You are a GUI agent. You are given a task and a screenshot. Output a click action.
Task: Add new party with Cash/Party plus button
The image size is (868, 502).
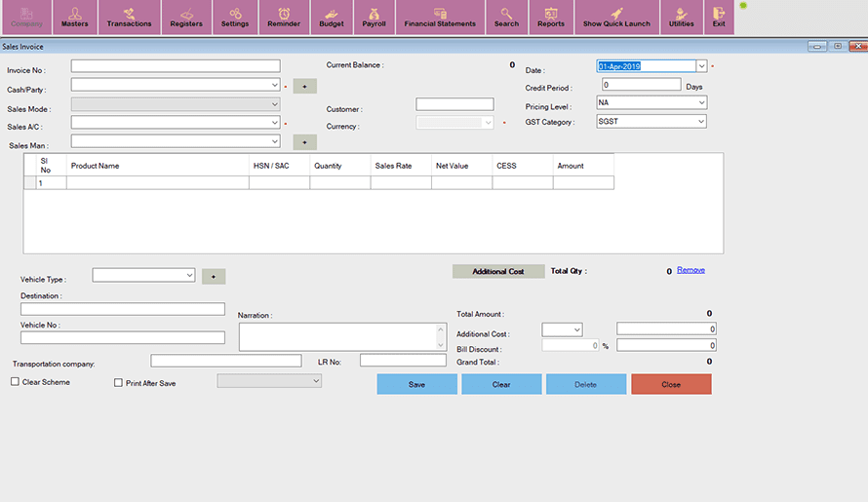pos(304,87)
